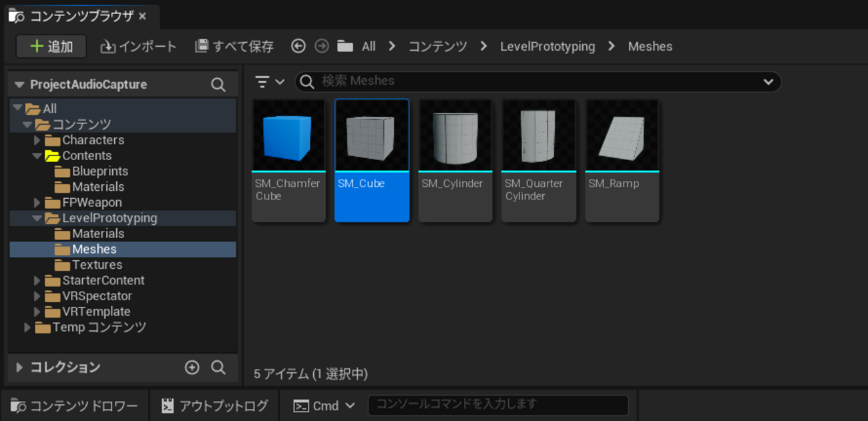Select the Textures folder in tree
Screen dimensions: 868x421
pyautogui.click(x=97, y=265)
